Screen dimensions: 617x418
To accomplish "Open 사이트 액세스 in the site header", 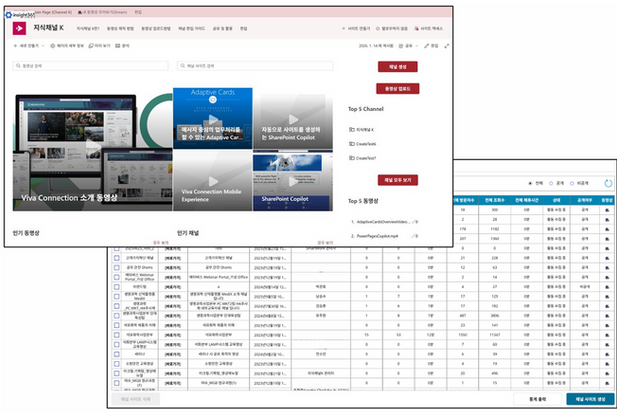I will pyautogui.click(x=429, y=29).
